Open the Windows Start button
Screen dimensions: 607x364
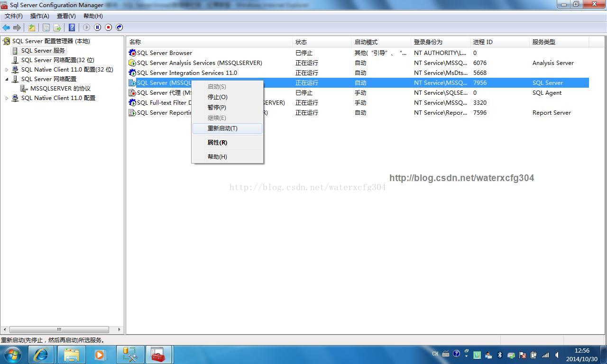click(x=13, y=355)
